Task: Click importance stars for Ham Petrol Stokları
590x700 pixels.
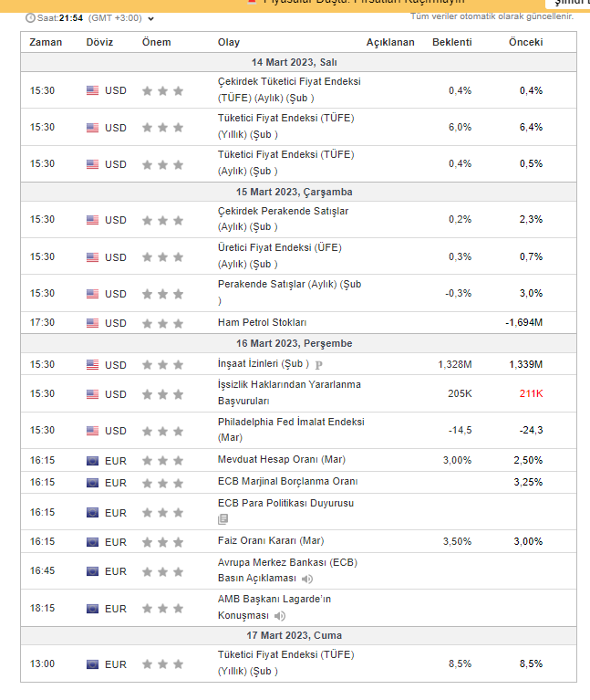Action: pyautogui.click(x=163, y=323)
